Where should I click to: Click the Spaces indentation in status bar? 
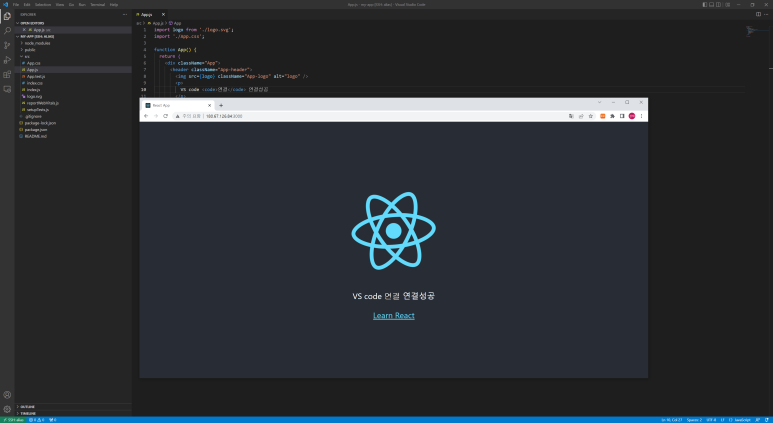pos(694,420)
